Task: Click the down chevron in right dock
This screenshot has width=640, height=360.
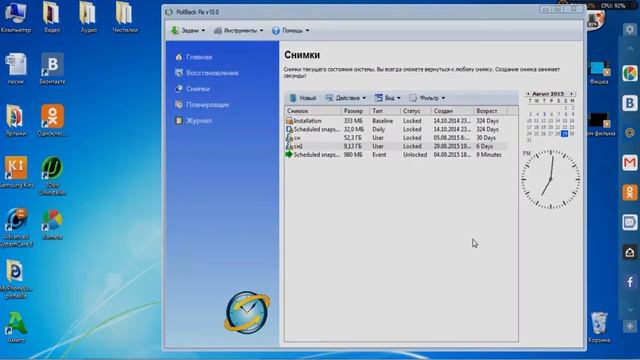Action: click(x=630, y=309)
